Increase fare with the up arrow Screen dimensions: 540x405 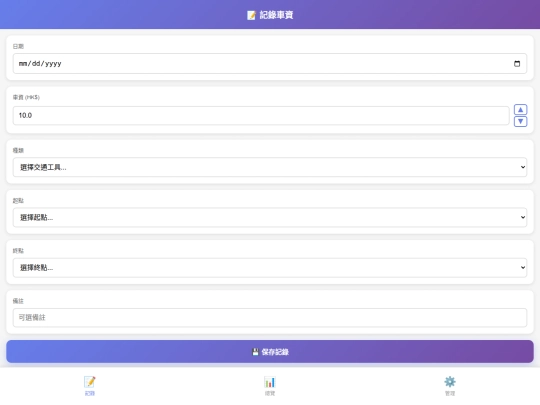520,110
